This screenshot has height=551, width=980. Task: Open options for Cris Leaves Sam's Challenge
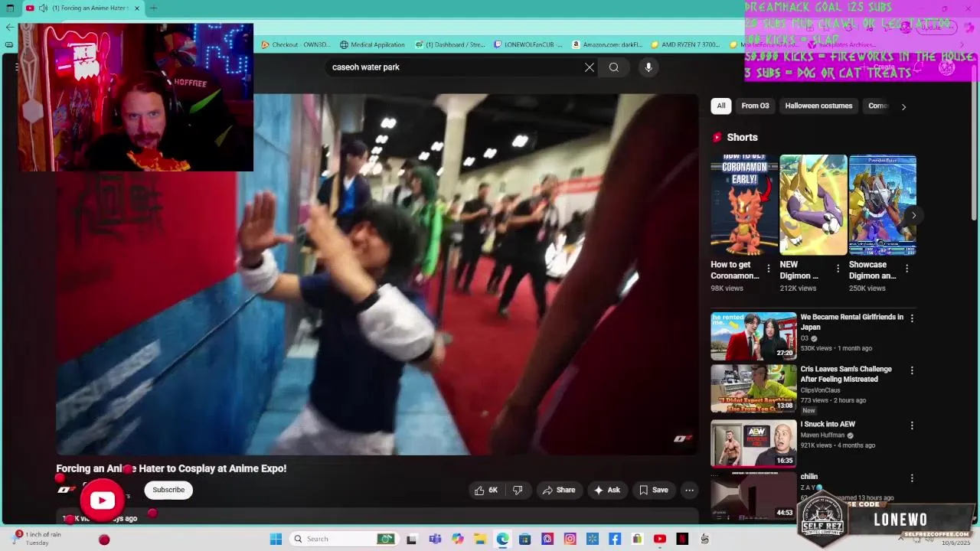pos(911,370)
